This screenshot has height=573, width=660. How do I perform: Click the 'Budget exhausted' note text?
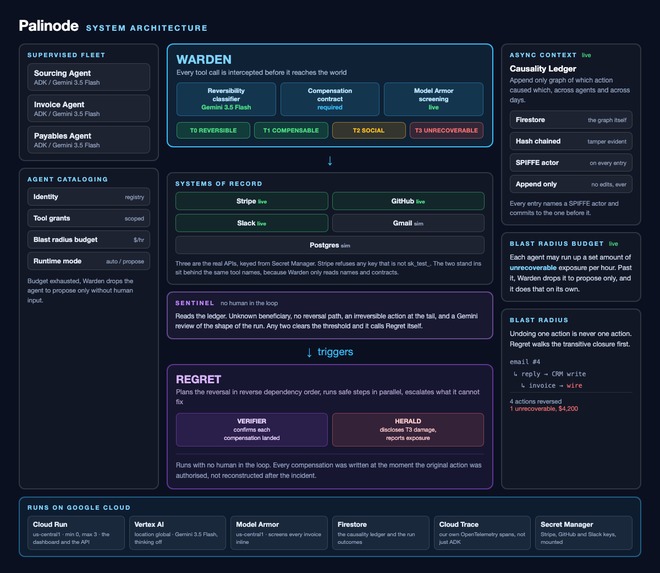point(80,290)
